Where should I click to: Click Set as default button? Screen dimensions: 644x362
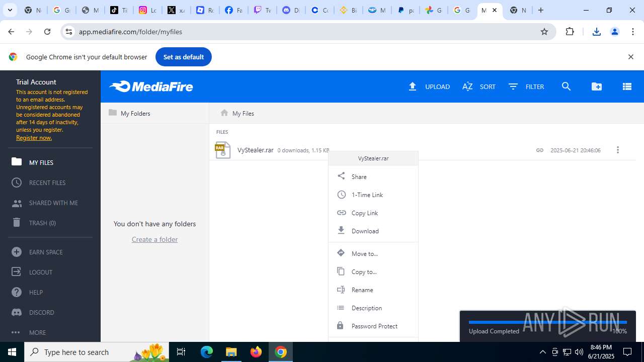click(184, 57)
